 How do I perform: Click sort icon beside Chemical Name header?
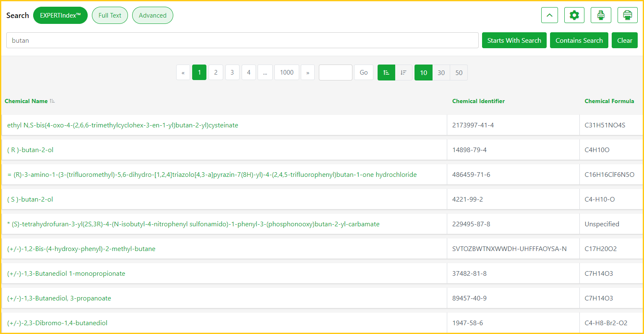click(52, 101)
